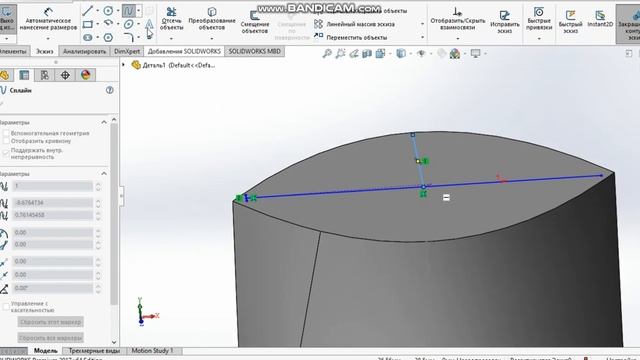The image size is (640, 360).
Task: Click Преобразование объектов tool
Action: [212, 19]
